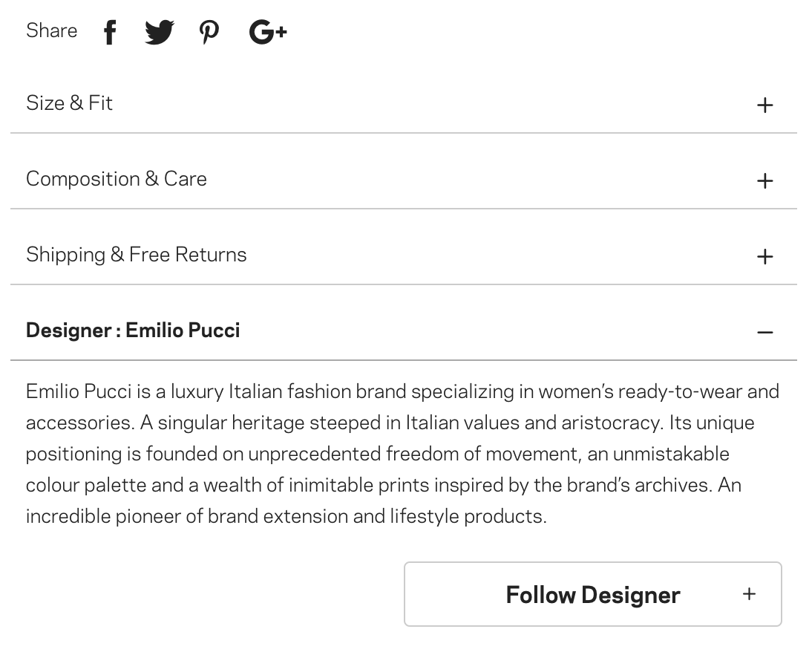
Task: Share this product on Google Plus
Action: point(267,32)
